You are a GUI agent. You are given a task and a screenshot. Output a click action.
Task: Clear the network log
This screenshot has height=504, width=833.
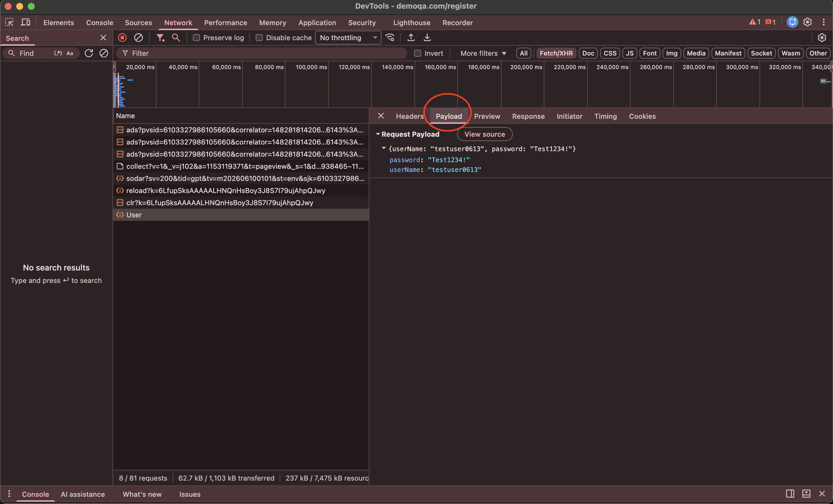[138, 38]
